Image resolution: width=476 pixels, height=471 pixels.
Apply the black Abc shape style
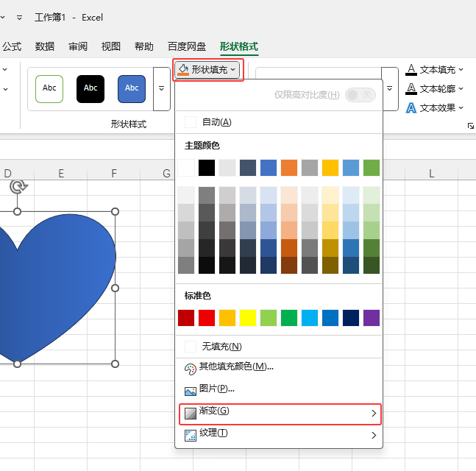[90, 88]
